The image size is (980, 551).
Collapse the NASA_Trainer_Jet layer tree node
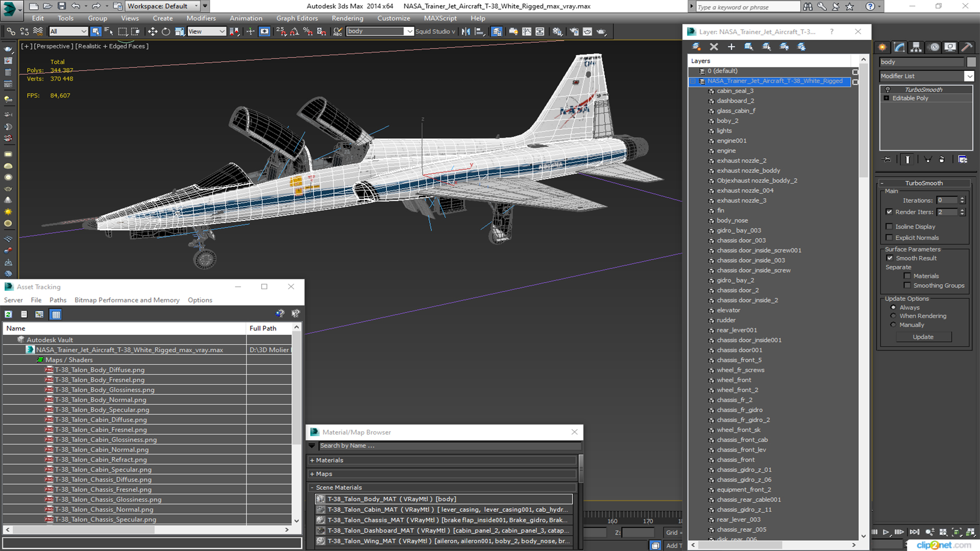[693, 81]
